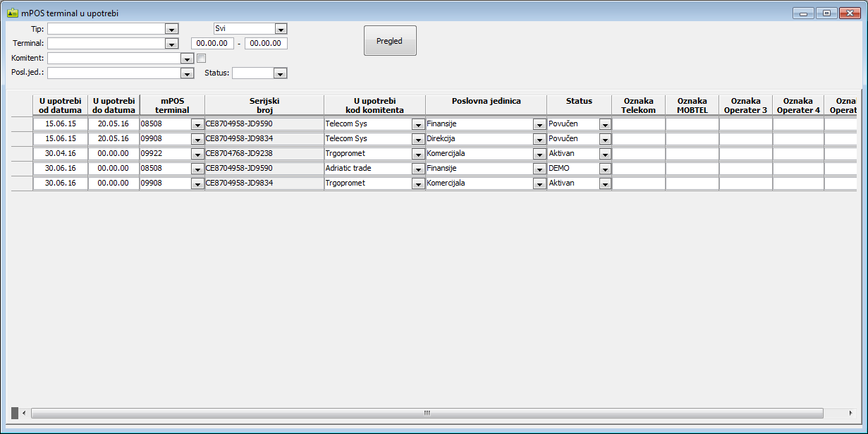Click the horizontal scrollbar thumb

pyautogui.click(x=427, y=413)
